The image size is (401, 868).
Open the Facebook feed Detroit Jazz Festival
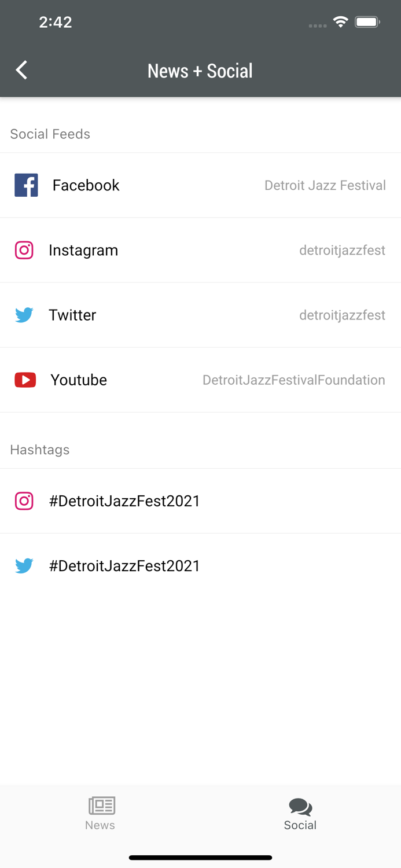coord(200,185)
